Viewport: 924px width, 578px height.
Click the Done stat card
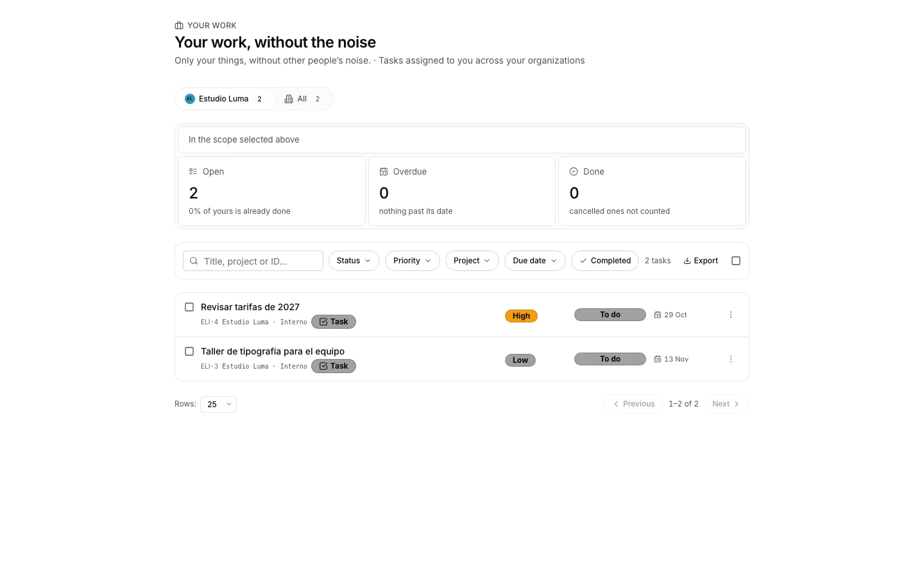pyautogui.click(x=652, y=191)
